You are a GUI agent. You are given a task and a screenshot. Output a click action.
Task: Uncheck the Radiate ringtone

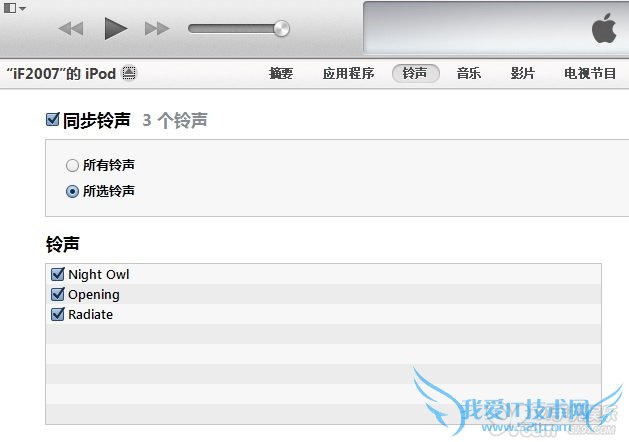click(58, 314)
